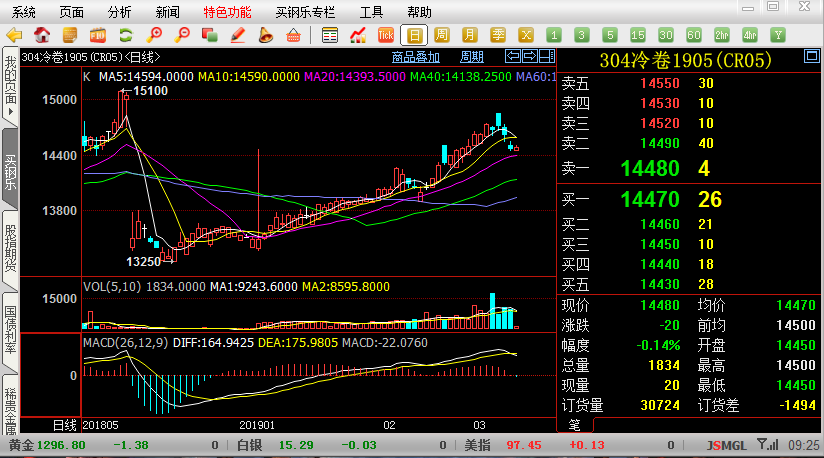
Task: Open the 分析 menu
Action: (x=119, y=12)
